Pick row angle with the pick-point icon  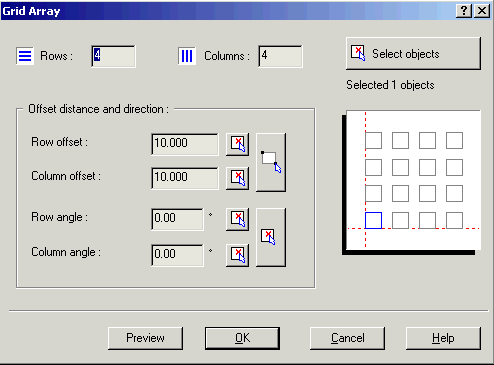point(237,219)
